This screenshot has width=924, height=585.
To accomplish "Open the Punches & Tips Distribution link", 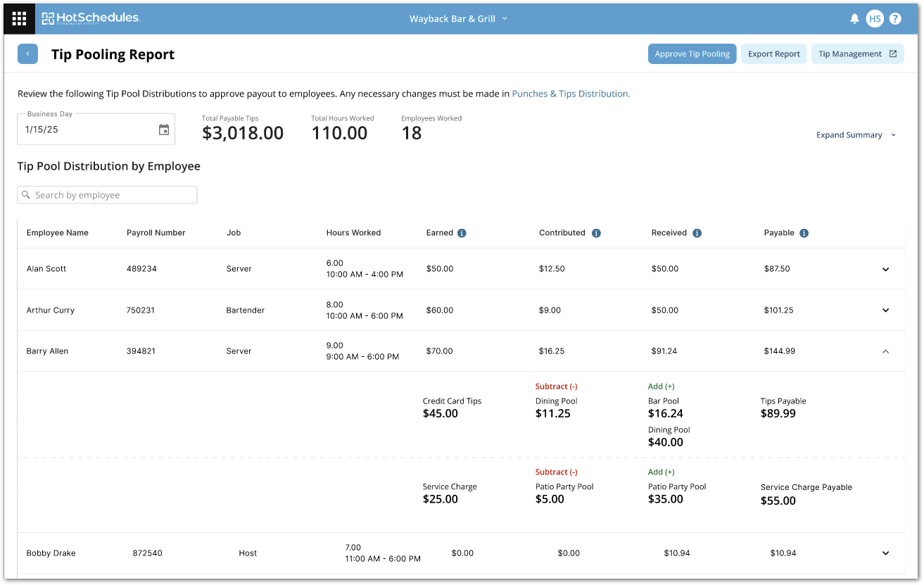I will click(x=571, y=94).
